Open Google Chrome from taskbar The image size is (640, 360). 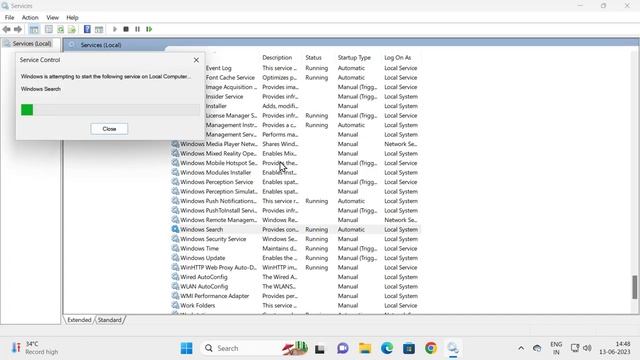(x=431, y=348)
